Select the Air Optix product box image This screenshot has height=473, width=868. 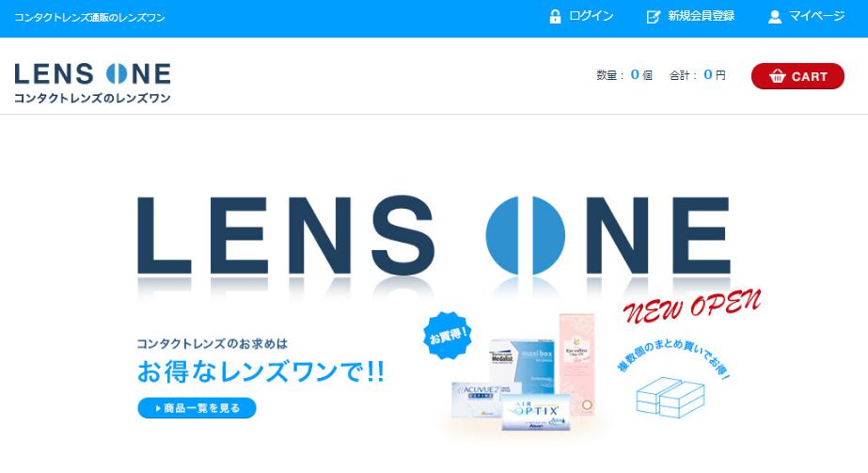pos(536,412)
